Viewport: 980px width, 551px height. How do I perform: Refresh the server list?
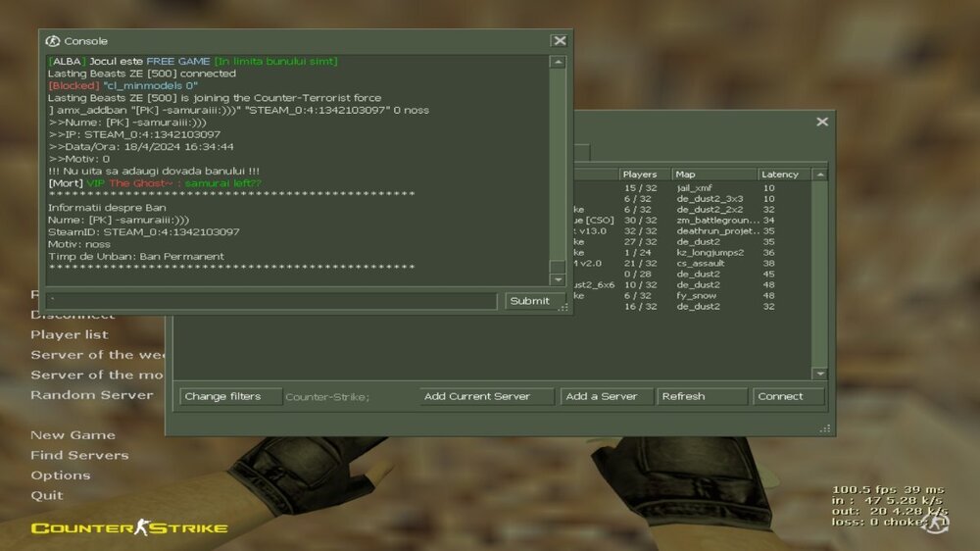point(702,396)
